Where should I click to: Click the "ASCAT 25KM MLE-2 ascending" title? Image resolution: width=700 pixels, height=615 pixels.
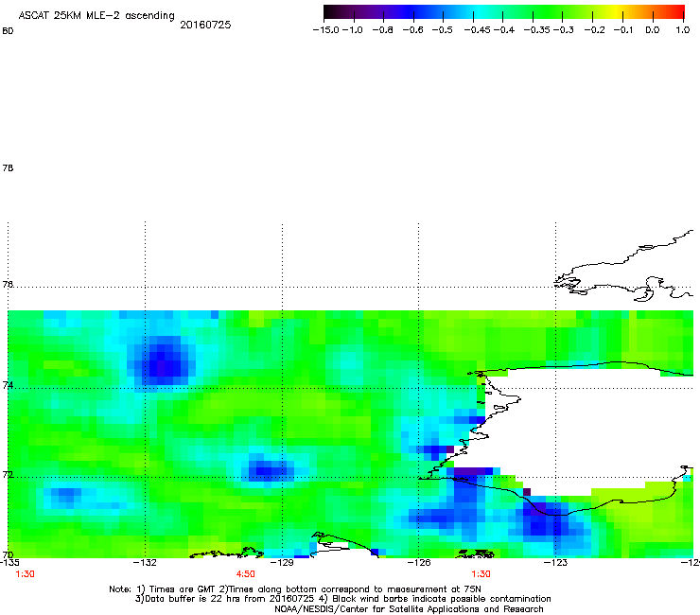96,16
